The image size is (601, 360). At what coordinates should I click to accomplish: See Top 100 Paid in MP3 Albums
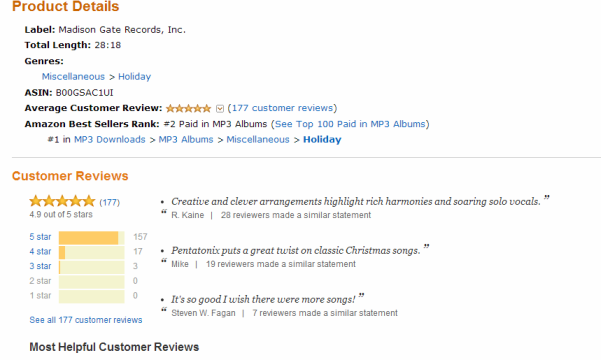coord(350,124)
